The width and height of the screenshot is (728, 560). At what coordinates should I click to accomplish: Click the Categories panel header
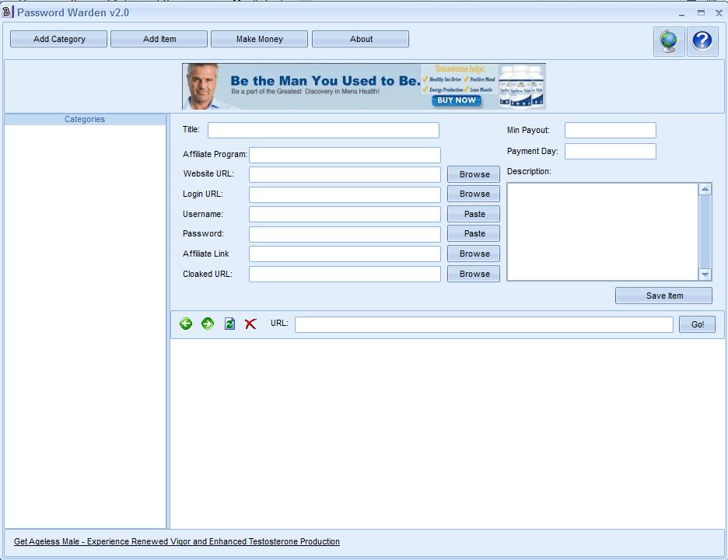(85, 119)
